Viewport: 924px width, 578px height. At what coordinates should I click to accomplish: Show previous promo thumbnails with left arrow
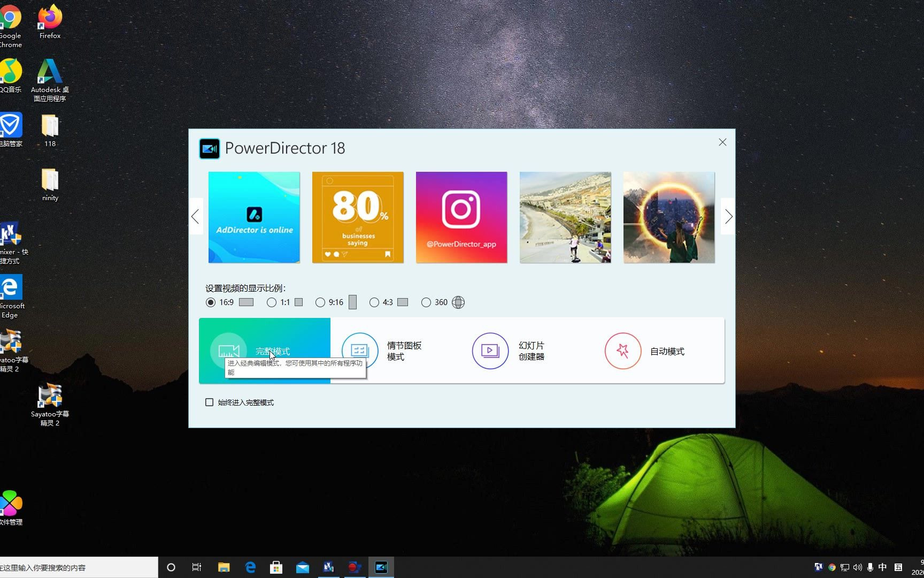pyautogui.click(x=196, y=217)
